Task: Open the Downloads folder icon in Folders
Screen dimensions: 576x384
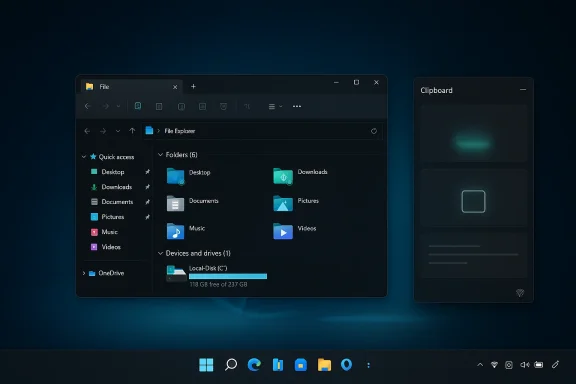Action: coord(283,176)
